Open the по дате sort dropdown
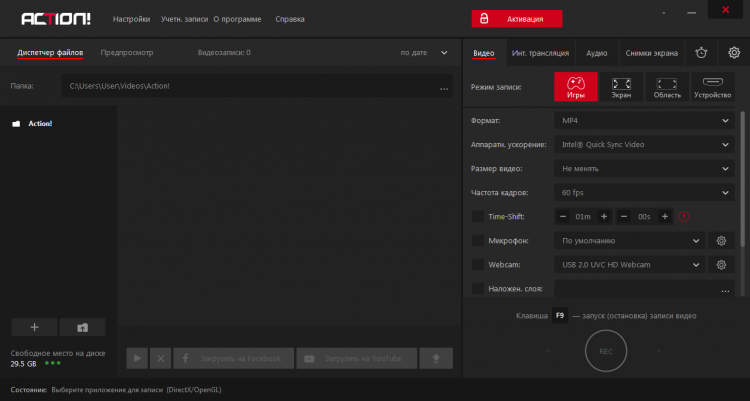The width and height of the screenshot is (750, 401). 424,53
